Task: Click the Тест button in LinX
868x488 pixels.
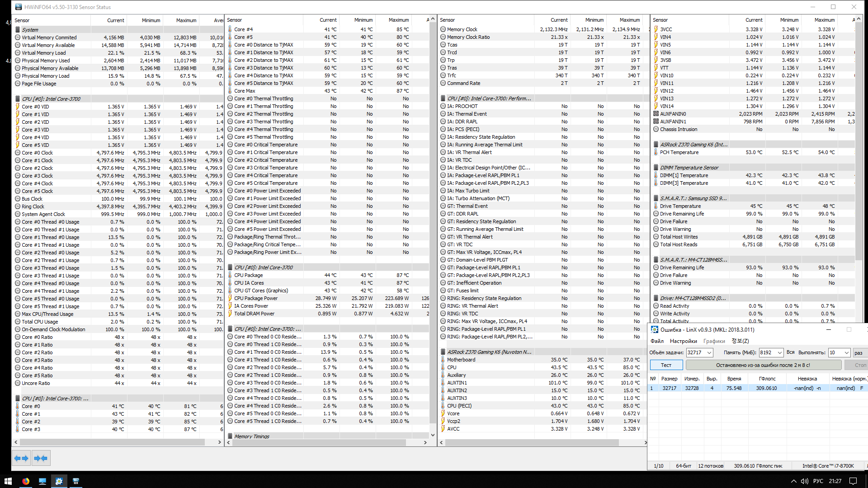Action: tap(666, 365)
